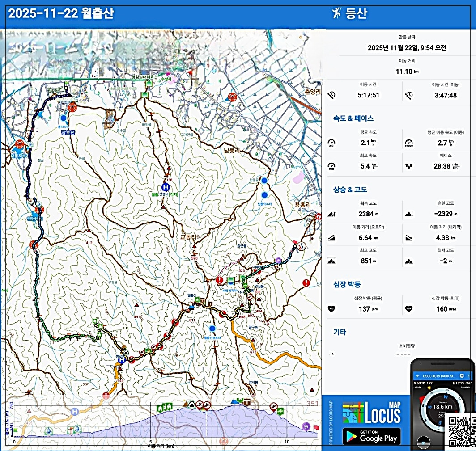Click the QR code in the corner

pyautogui.click(x=462, y=432)
